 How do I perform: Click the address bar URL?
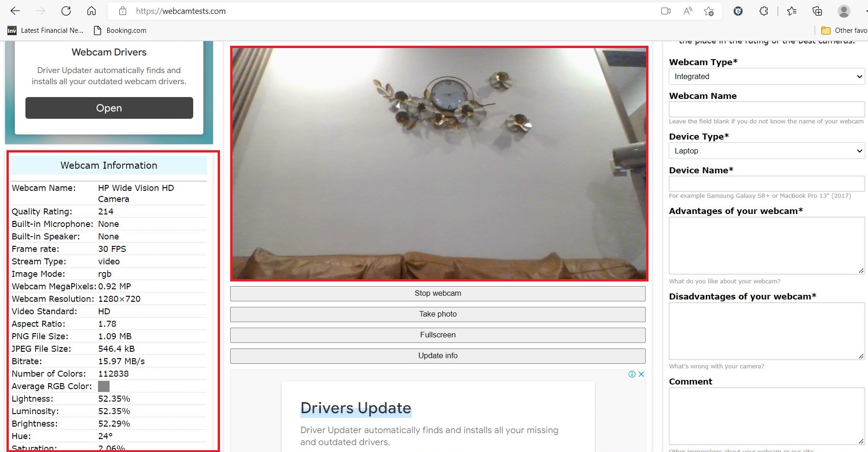(181, 11)
